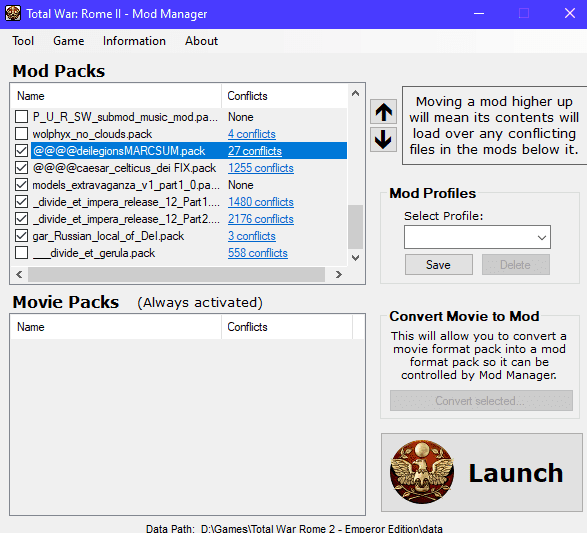
Task: Uncheck gar_Russian_local_of_DeI.pack
Action: pyautogui.click(x=22, y=236)
